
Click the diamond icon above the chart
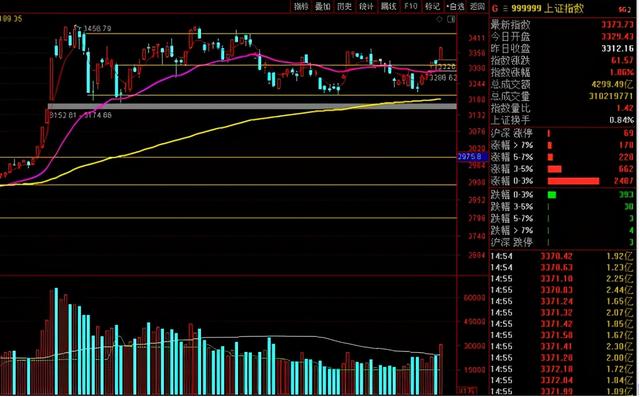pos(439,19)
